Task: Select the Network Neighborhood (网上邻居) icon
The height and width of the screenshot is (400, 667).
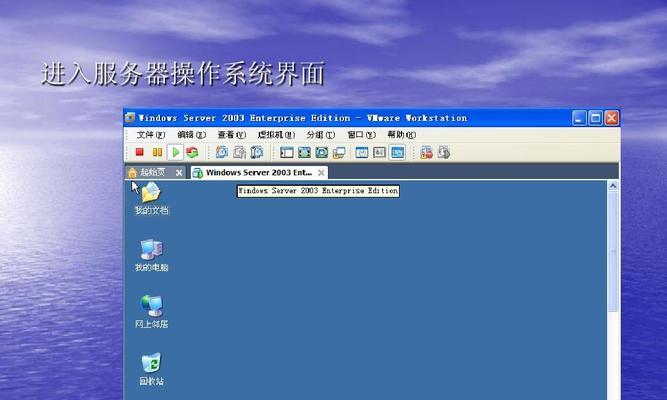Action: (151, 312)
